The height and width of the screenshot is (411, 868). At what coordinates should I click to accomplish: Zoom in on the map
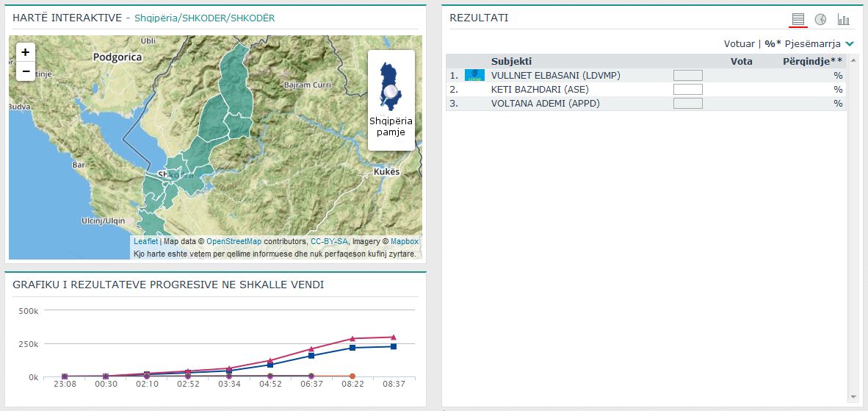[x=26, y=52]
